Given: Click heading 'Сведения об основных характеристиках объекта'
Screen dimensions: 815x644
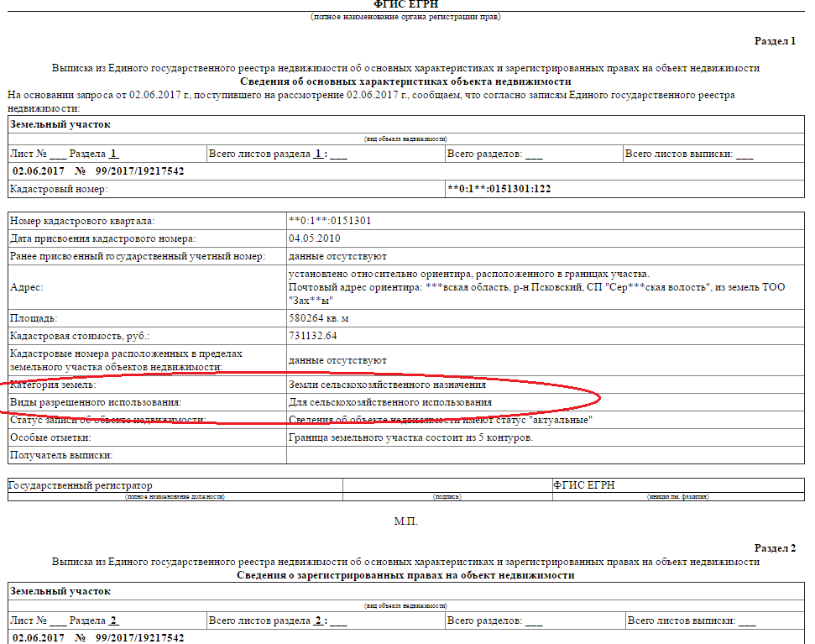Looking at the screenshot, I should click(405, 81).
